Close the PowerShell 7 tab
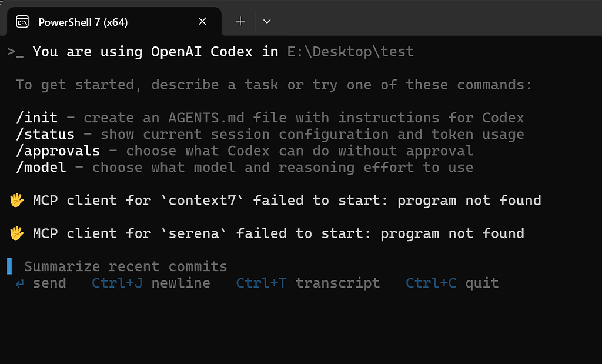Viewport: 602px width, 364px height. (202, 22)
